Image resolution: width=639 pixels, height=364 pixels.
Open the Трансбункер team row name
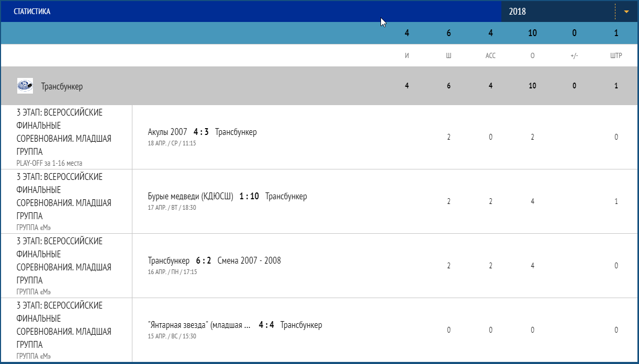point(62,86)
